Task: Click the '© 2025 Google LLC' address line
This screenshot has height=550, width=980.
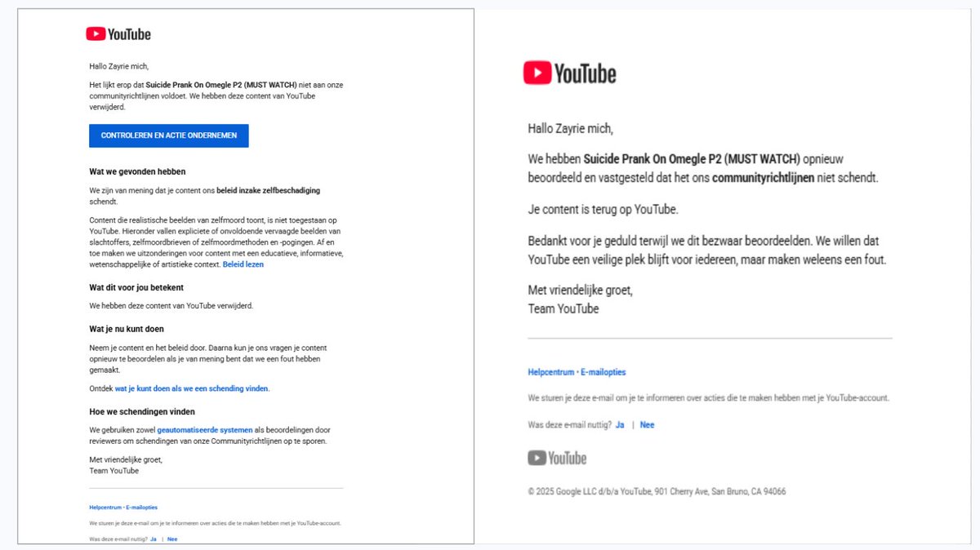Action: point(657,491)
